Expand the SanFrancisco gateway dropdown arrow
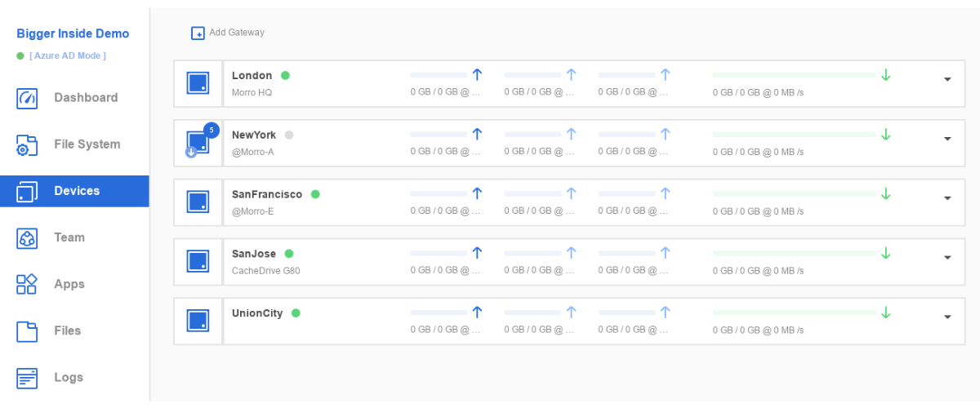980x408 pixels. (x=947, y=198)
